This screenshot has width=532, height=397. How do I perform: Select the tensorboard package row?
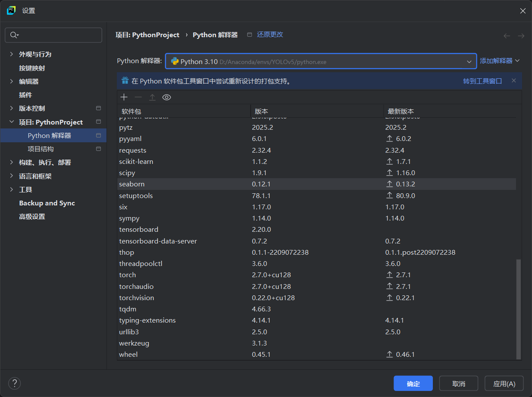click(x=316, y=229)
